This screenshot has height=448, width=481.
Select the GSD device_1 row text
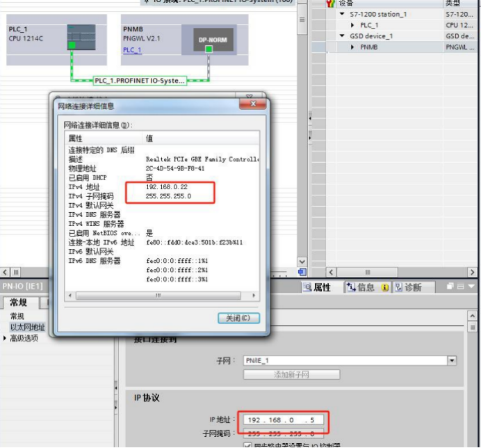point(371,36)
